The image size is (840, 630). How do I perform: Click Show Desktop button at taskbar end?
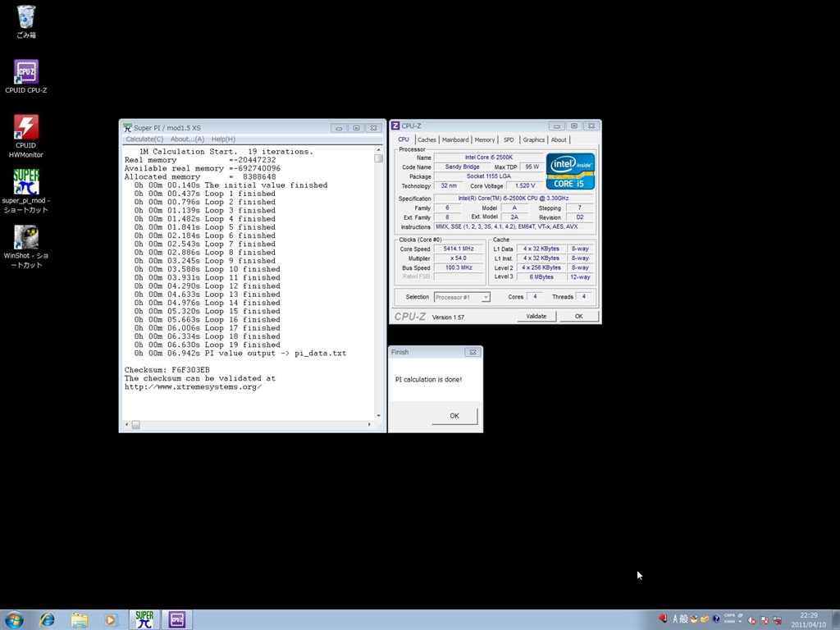(x=836, y=620)
